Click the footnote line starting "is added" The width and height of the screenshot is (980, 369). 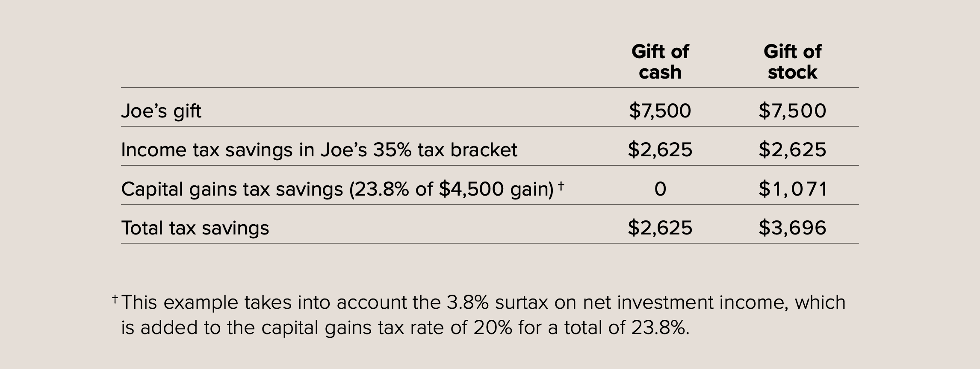405,328
